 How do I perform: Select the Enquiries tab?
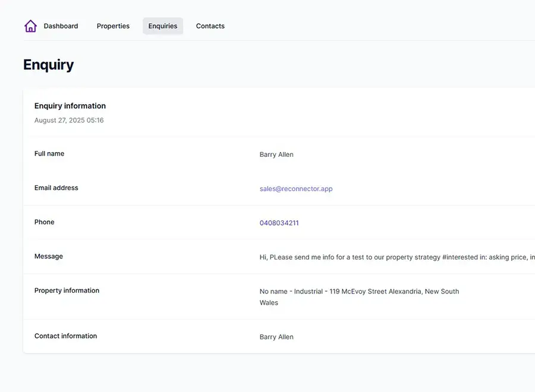[163, 26]
